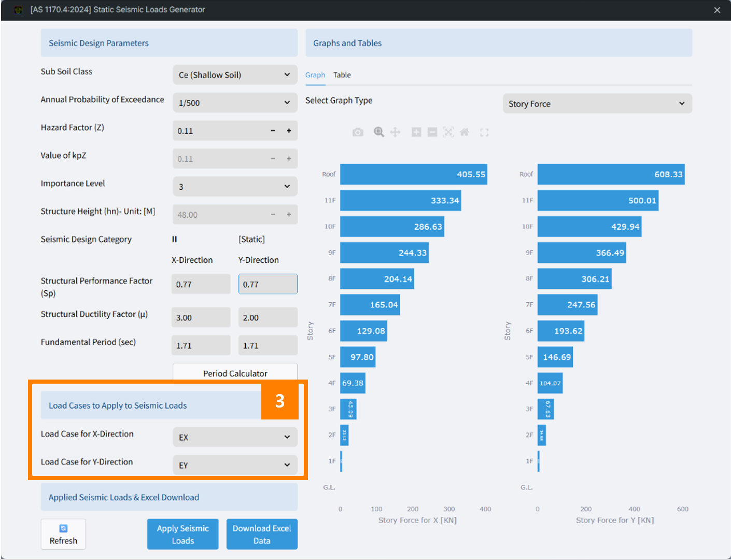
Task: Select the Graph tab
Action: point(315,75)
